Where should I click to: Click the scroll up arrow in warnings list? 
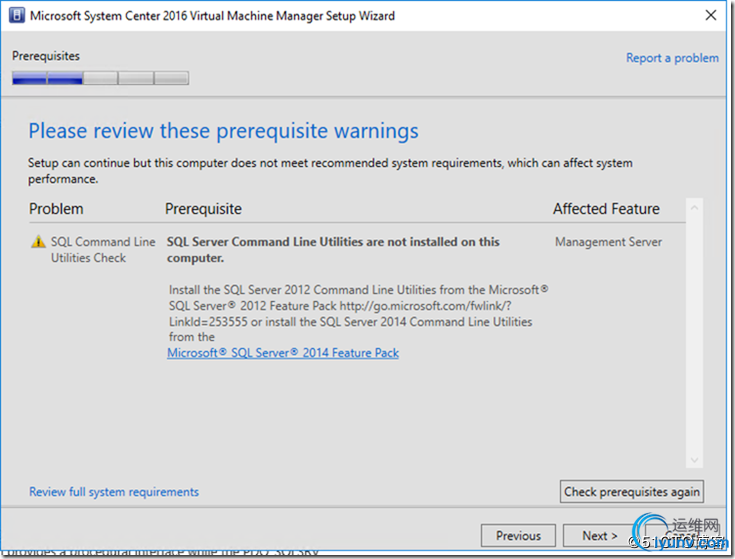tap(694, 207)
